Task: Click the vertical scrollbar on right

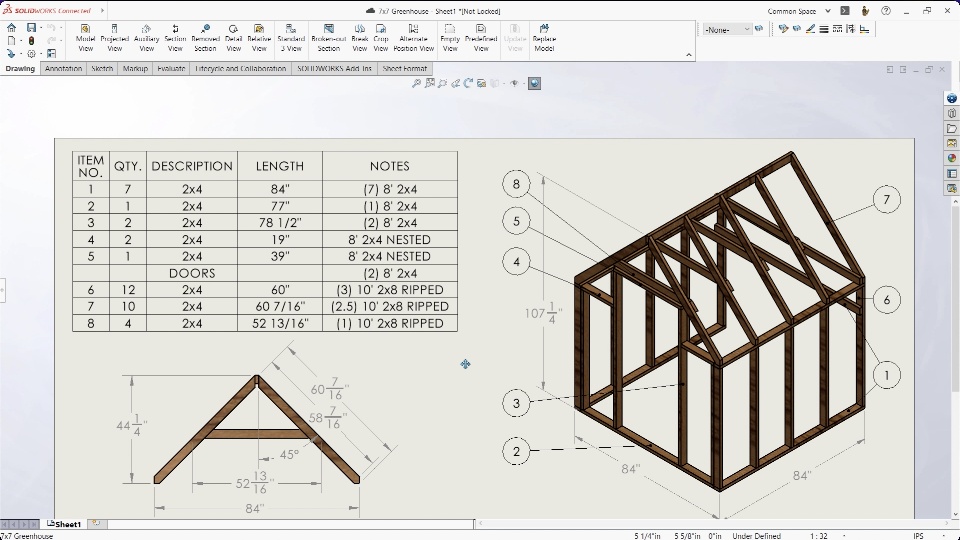Action: [955, 300]
